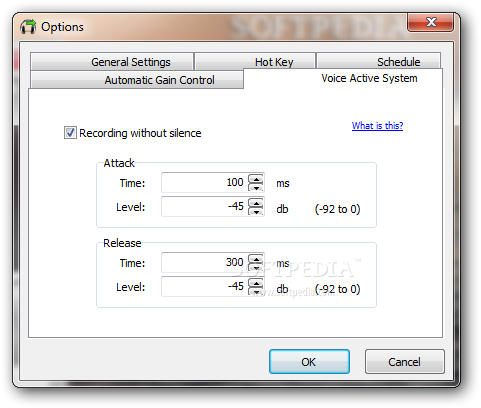Increase Release Time with up arrow

click(256, 258)
